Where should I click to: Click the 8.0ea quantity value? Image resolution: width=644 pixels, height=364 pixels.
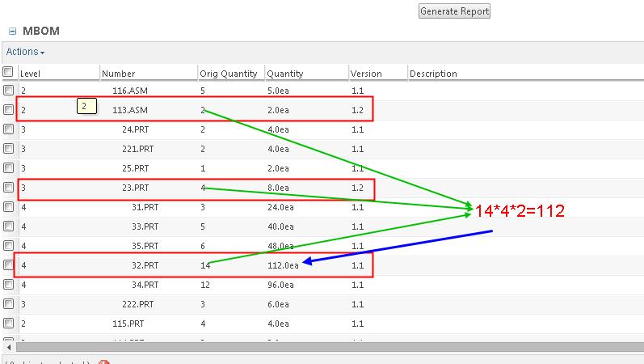(x=278, y=188)
